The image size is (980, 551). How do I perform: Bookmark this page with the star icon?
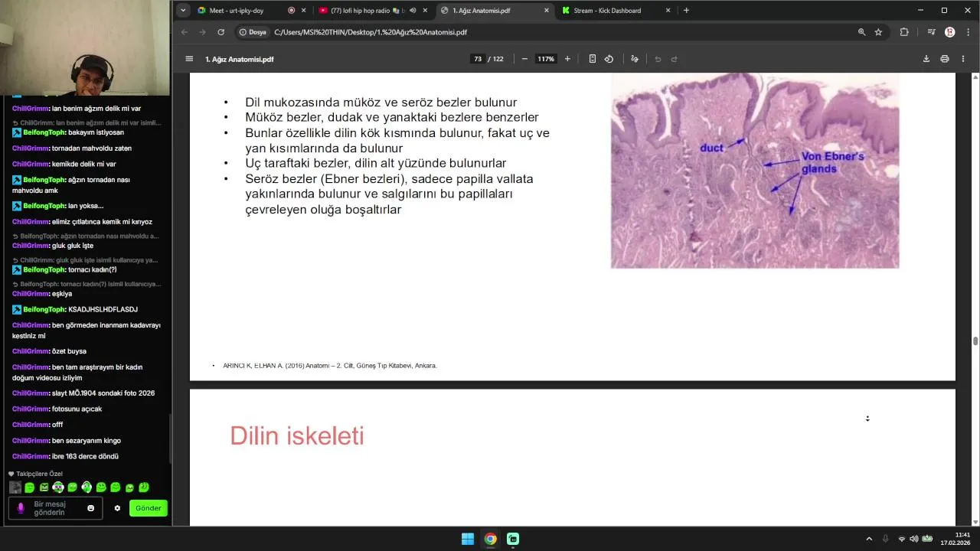coord(878,32)
